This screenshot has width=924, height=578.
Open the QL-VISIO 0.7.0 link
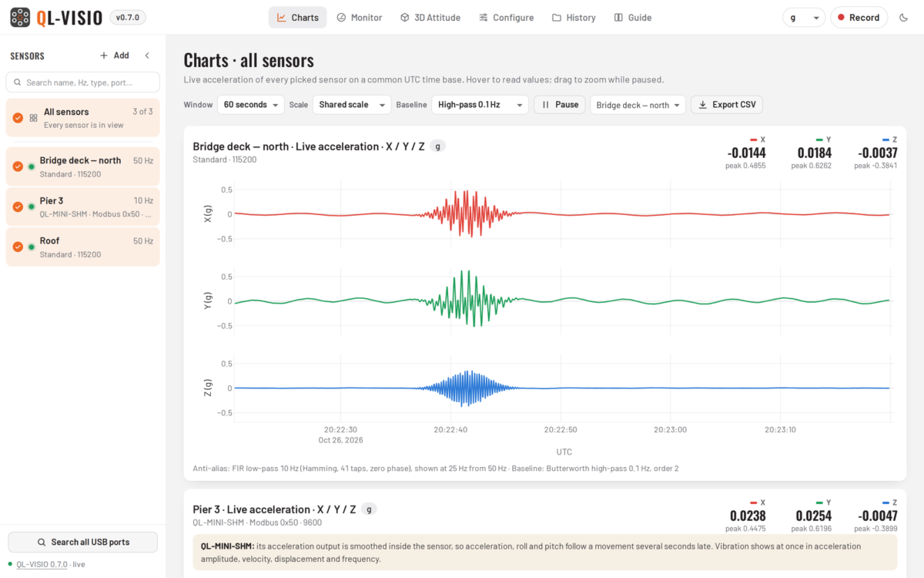click(42, 564)
